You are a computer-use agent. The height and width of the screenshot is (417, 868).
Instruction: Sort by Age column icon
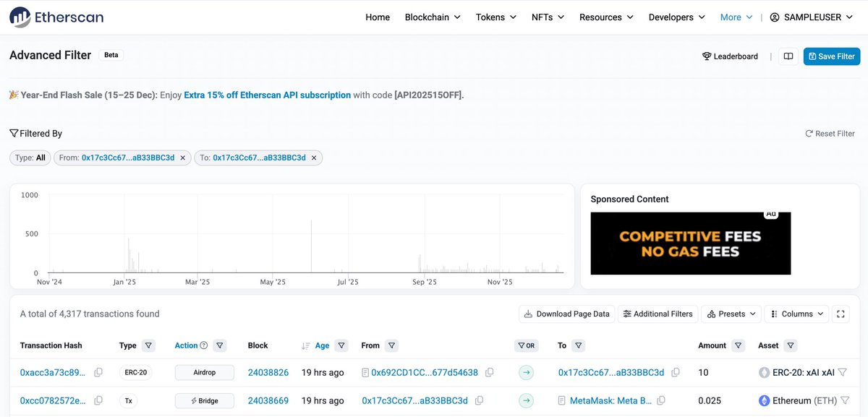pyautogui.click(x=306, y=345)
